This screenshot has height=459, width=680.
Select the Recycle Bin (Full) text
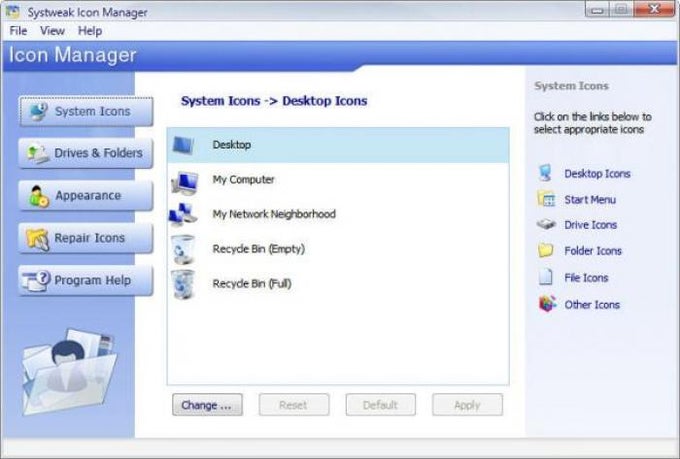[252, 284]
